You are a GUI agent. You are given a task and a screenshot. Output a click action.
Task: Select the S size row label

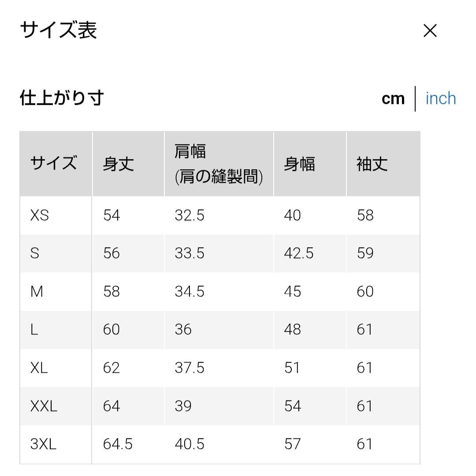pyautogui.click(x=35, y=253)
